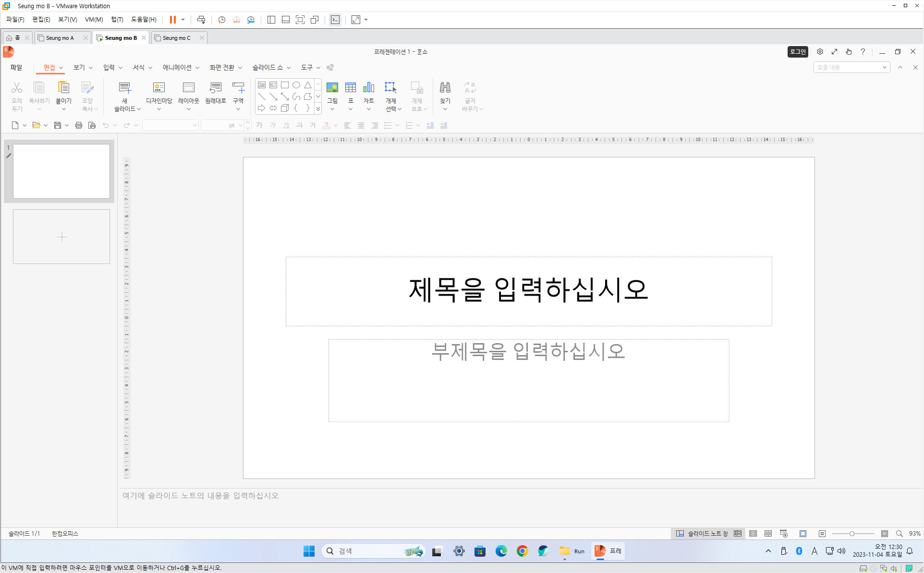This screenshot has height=573, width=924.
Task: Expand the shapes gallery more arrow
Action: tap(318, 109)
